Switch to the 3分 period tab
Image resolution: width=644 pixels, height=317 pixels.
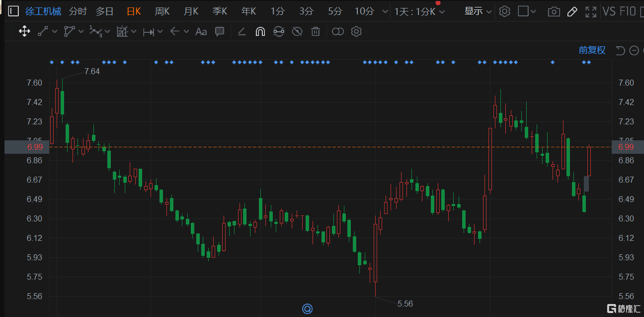coord(307,11)
